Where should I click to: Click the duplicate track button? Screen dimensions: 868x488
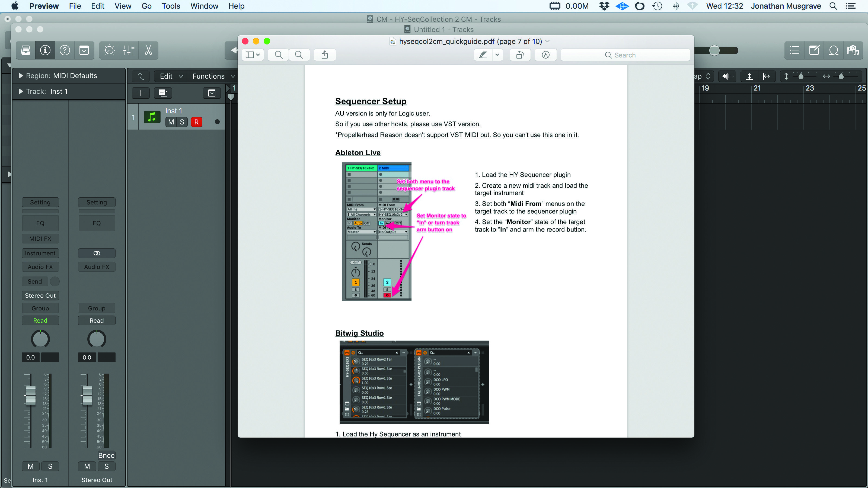pos(163,93)
